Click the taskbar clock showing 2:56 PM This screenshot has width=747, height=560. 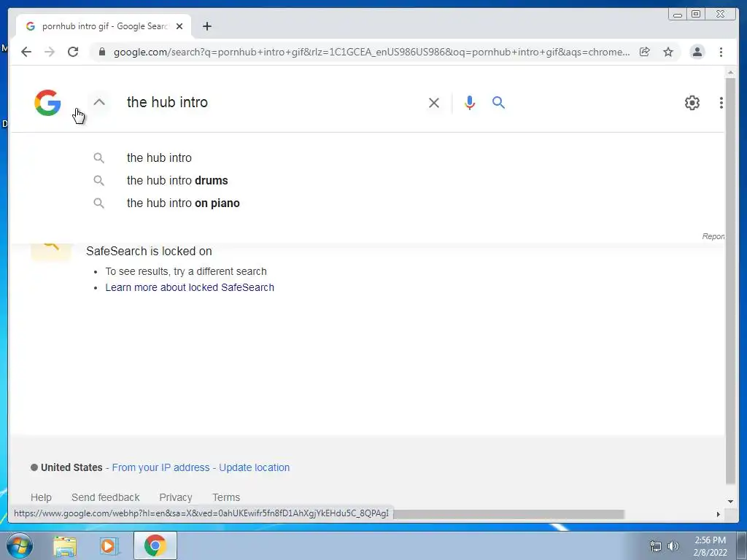pos(710,546)
